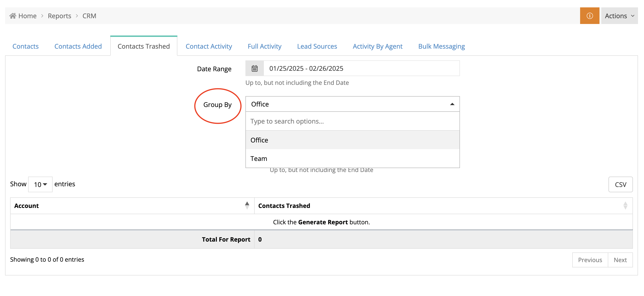Switch to Activity By Agent tab
Image resolution: width=644 pixels, height=296 pixels.
pyautogui.click(x=377, y=46)
